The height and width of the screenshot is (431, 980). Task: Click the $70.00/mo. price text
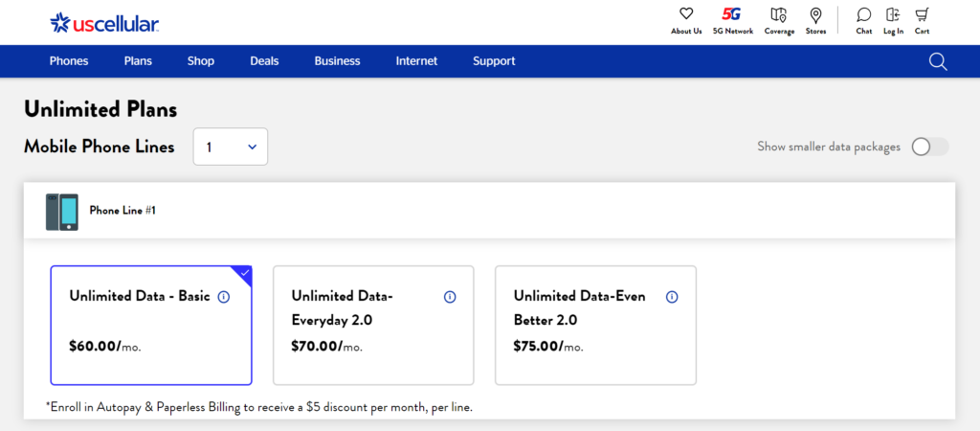(x=327, y=347)
